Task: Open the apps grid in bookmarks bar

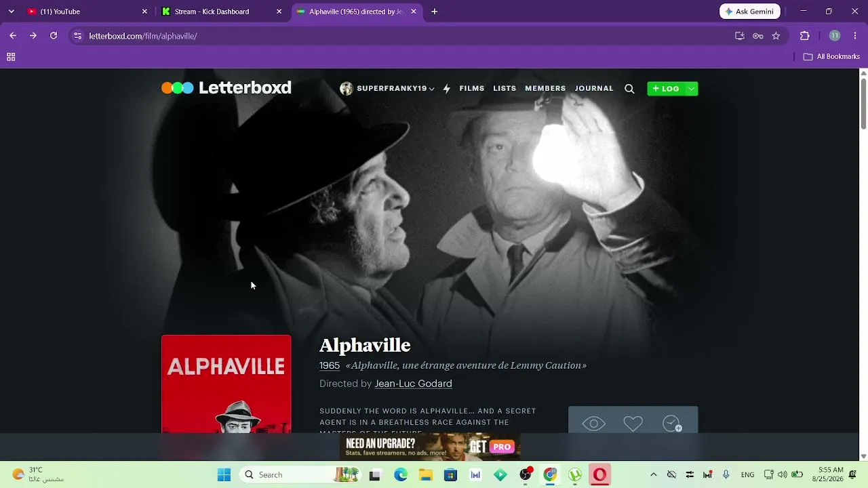Action: pos(11,57)
